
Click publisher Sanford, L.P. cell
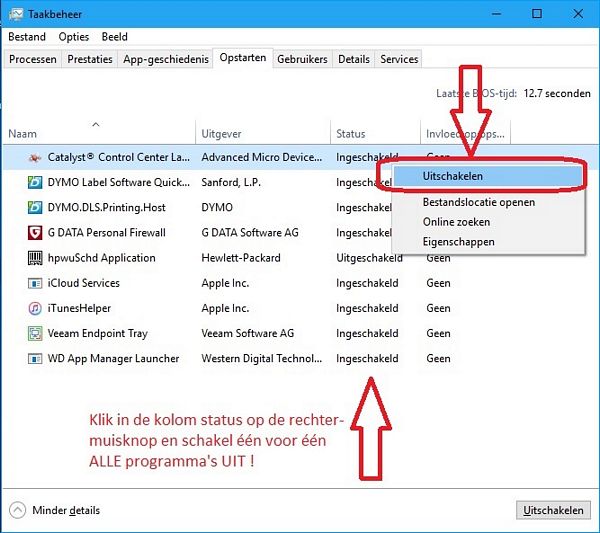[x=231, y=183]
